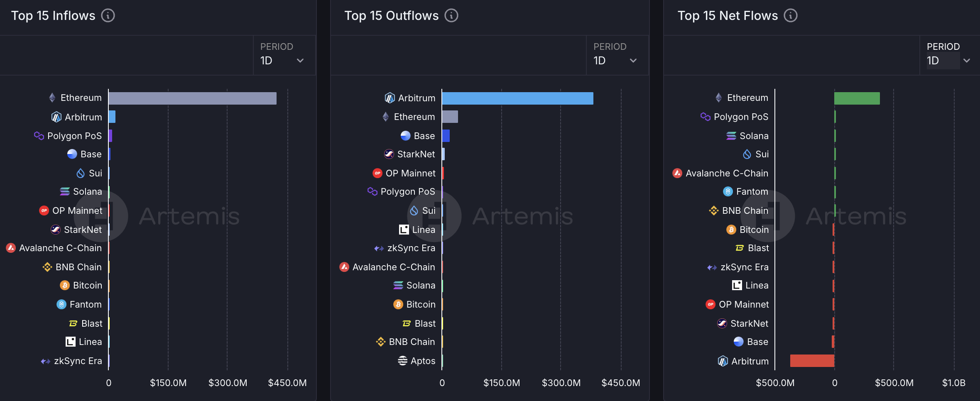This screenshot has height=401, width=980.
Task: Click the zkSync Era logo in the Inflows chart
Action: (x=46, y=361)
